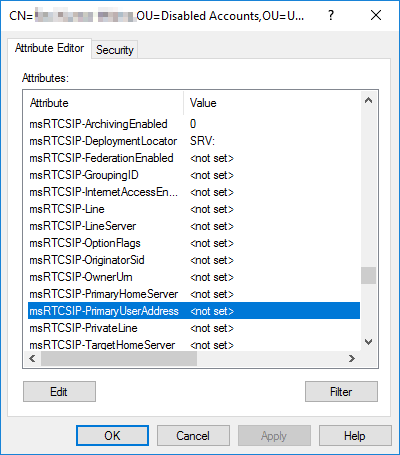Select the Attribute Editor tab
The width and height of the screenshot is (400, 455).
tap(49, 48)
